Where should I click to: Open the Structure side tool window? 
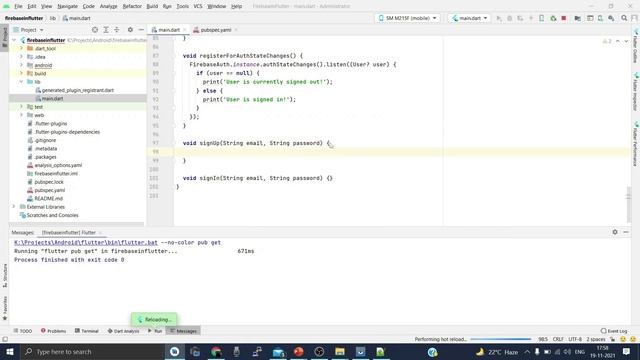tap(5, 276)
